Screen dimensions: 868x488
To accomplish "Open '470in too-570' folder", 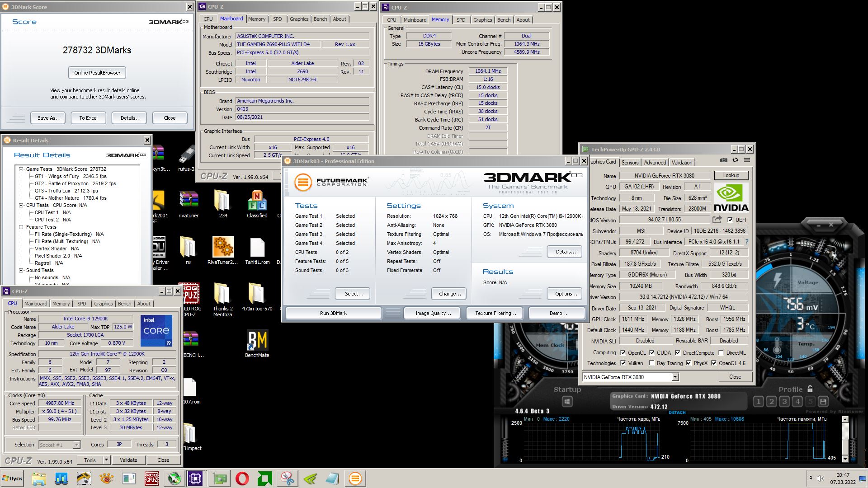I will (257, 297).
